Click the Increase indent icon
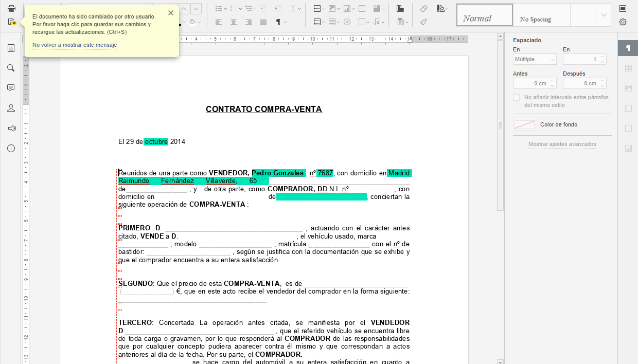Viewport: 638px width, 364px height. (278, 9)
